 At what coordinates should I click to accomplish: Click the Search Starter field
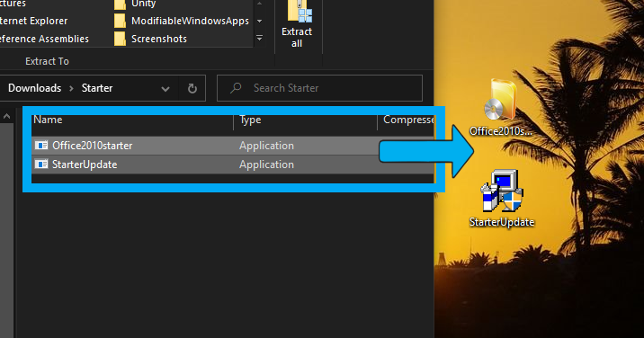319,88
